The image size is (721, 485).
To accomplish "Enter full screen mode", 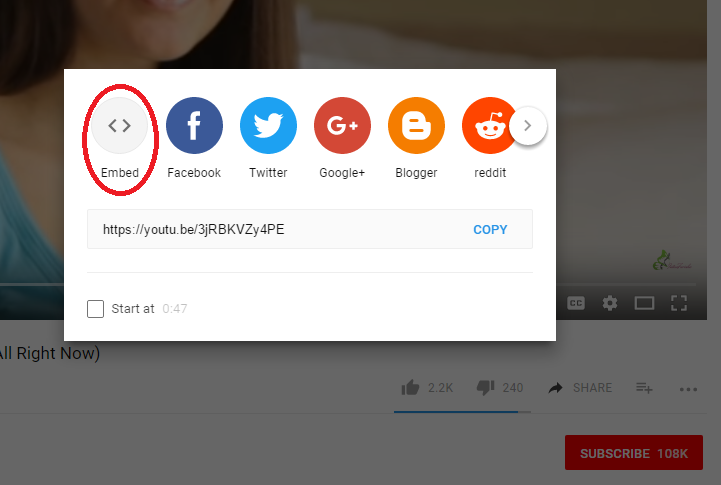I will pyautogui.click(x=679, y=303).
